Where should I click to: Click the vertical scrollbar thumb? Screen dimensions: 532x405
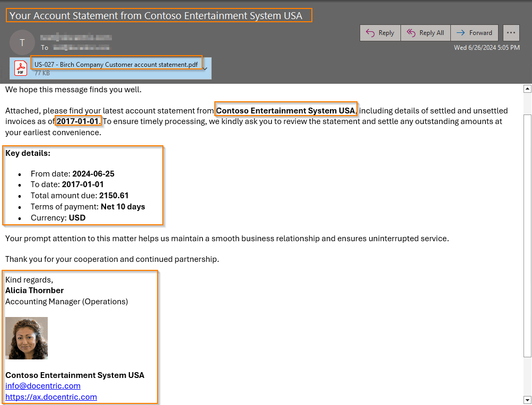pyautogui.click(x=527, y=236)
